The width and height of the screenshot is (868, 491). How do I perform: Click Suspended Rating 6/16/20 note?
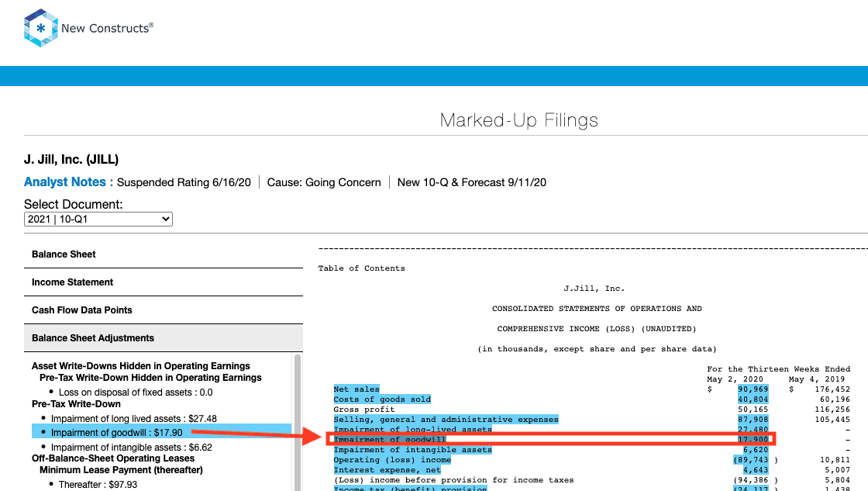point(184,182)
